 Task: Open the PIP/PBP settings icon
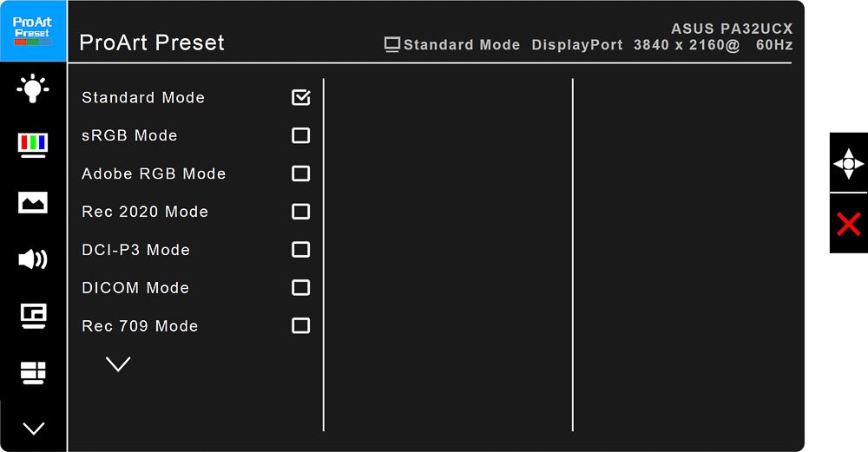(33, 316)
